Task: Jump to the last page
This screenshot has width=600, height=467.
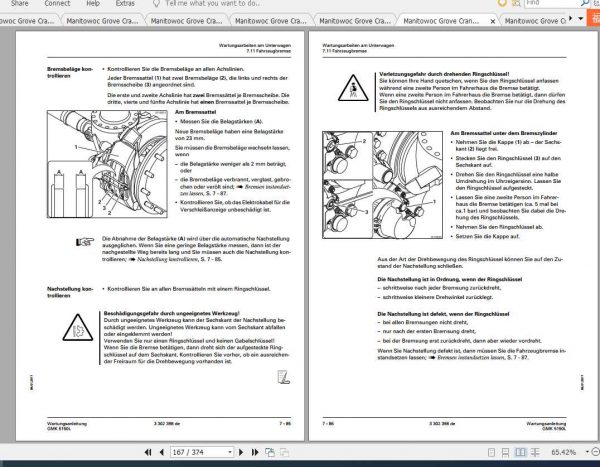Action: point(255,452)
